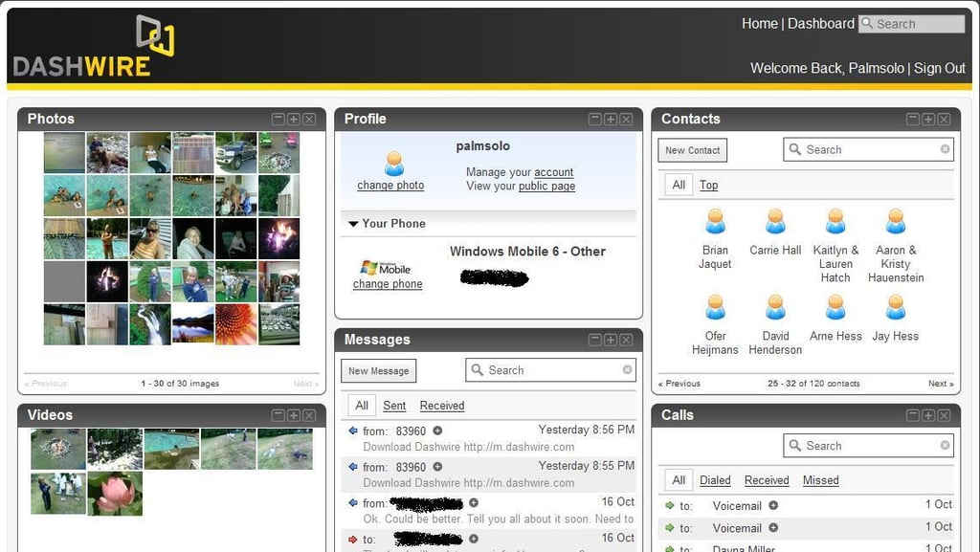Screen dimensions: 980x552
Task: Open the blue pickup truck photo
Action: tap(235, 152)
